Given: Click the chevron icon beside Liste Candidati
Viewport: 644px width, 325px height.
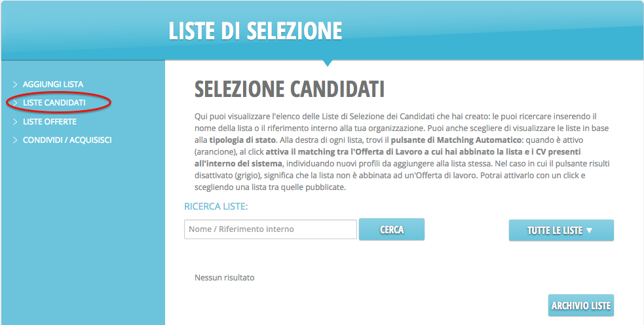Looking at the screenshot, I should pyautogui.click(x=15, y=103).
